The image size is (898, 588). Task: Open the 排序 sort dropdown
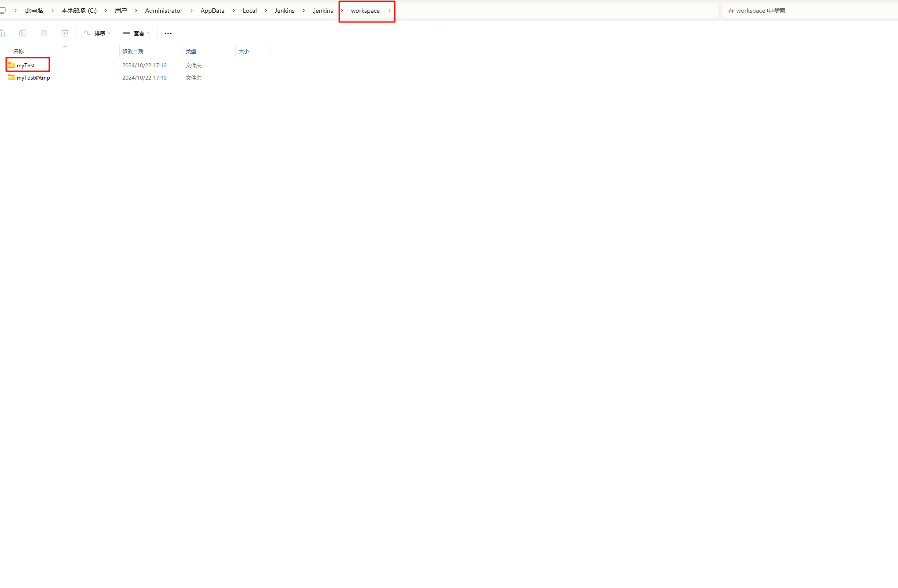[x=97, y=33]
